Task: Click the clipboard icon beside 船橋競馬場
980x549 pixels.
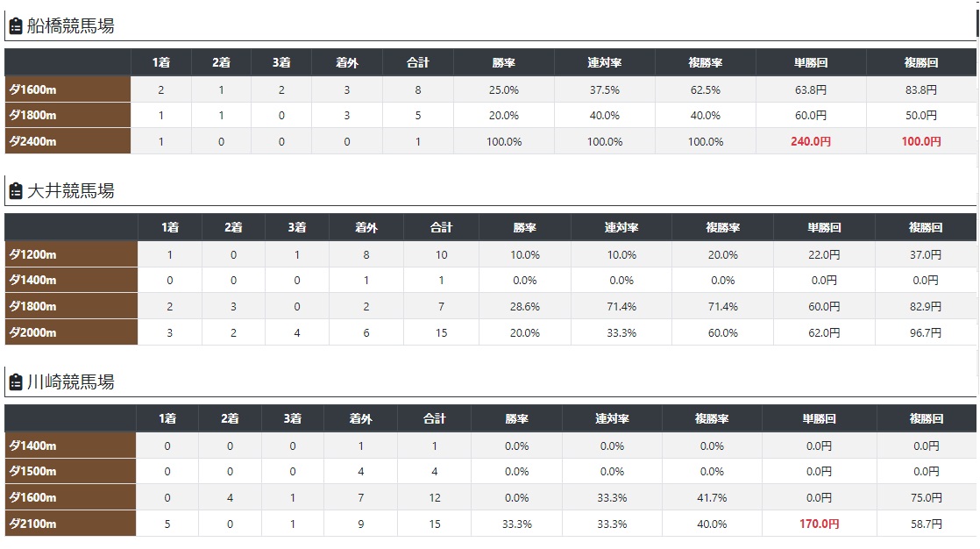Action: 15,26
